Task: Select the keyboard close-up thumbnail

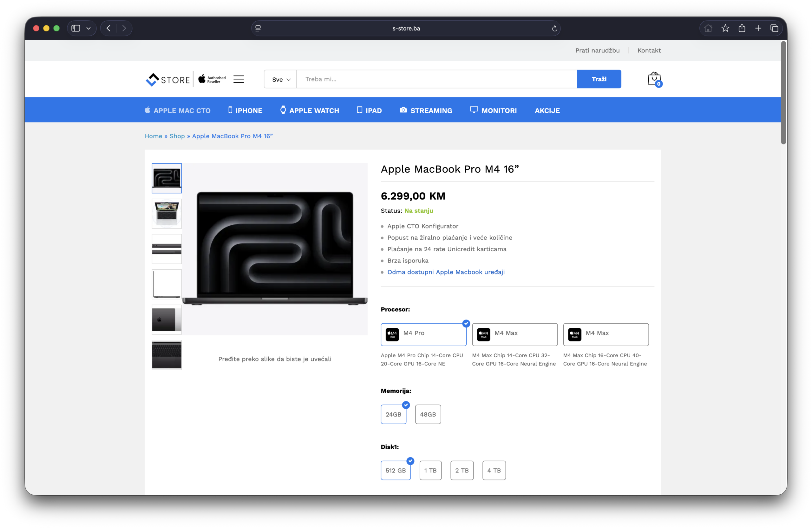Action: (x=167, y=355)
